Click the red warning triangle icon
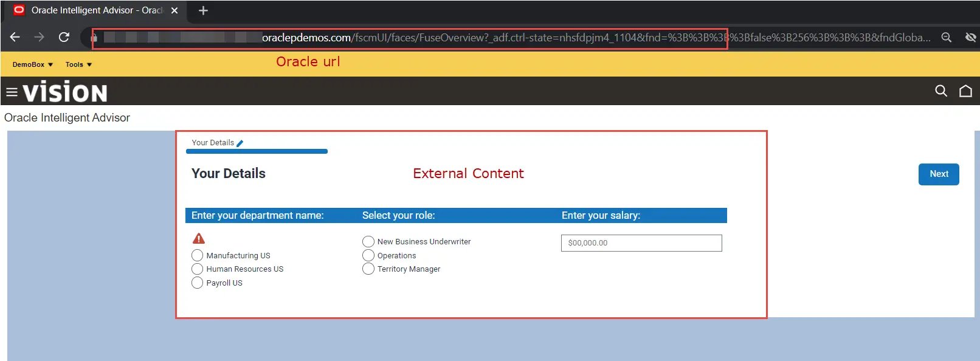 point(199,238)
